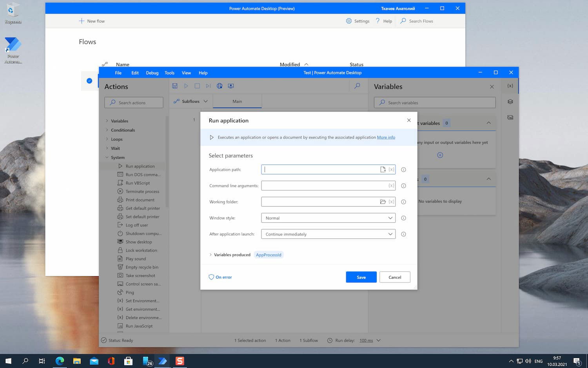Focus the Search actions box
The image size is (588, 368).
tap(134, 102)
